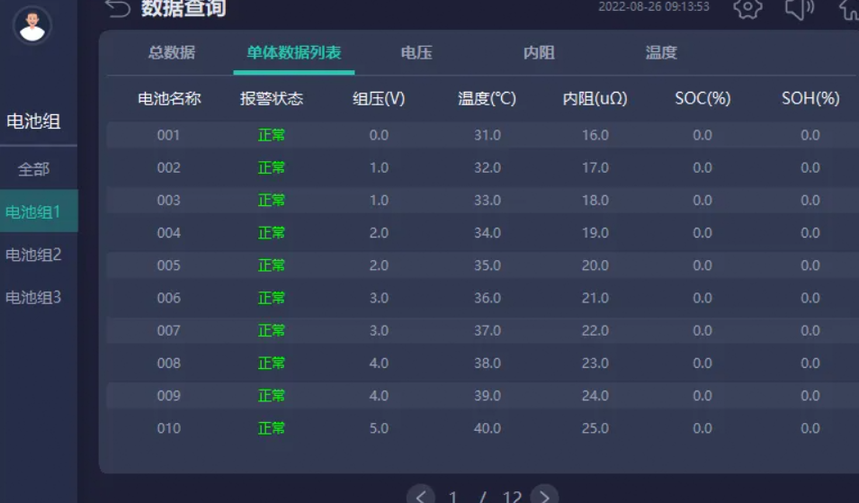Click the date and time display
The image size is (859, 503).
(x=654, y=7)
